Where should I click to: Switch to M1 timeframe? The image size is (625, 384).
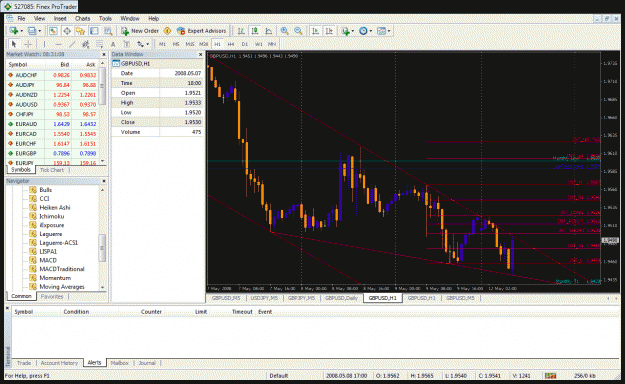[x=162, y=44]
